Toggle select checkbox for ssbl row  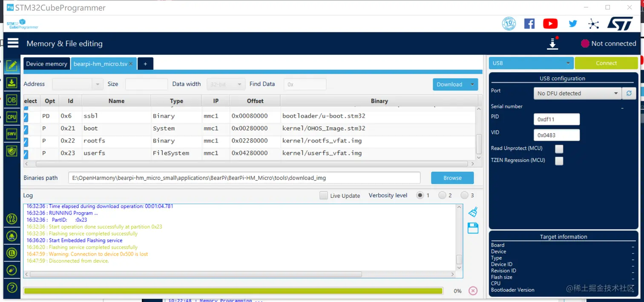[x=26, y=117]
